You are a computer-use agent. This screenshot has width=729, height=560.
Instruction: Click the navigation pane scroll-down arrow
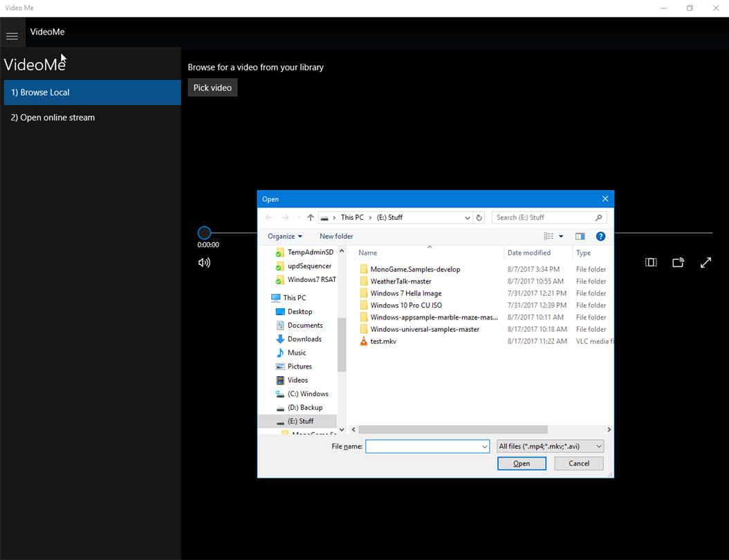342,429
